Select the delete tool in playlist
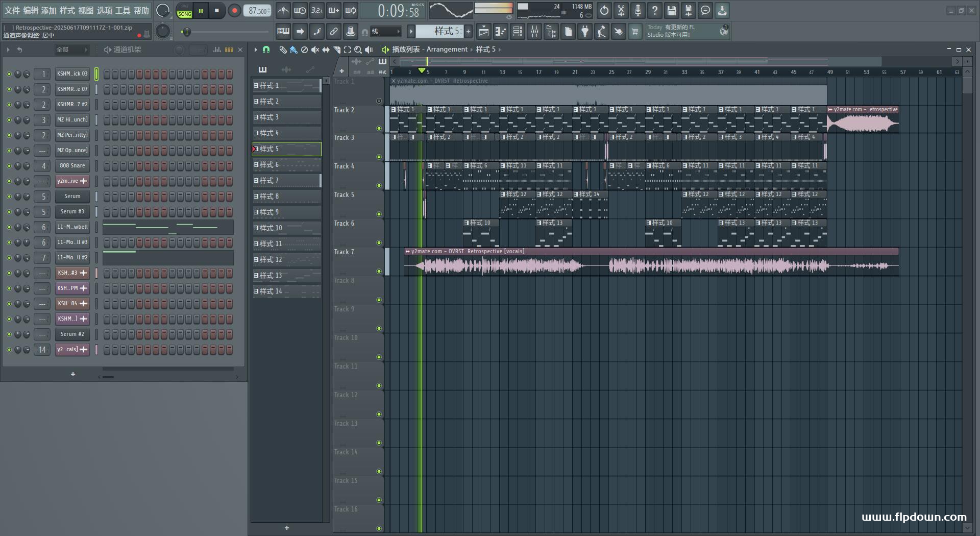980x536 pixels. click(304, 50)
